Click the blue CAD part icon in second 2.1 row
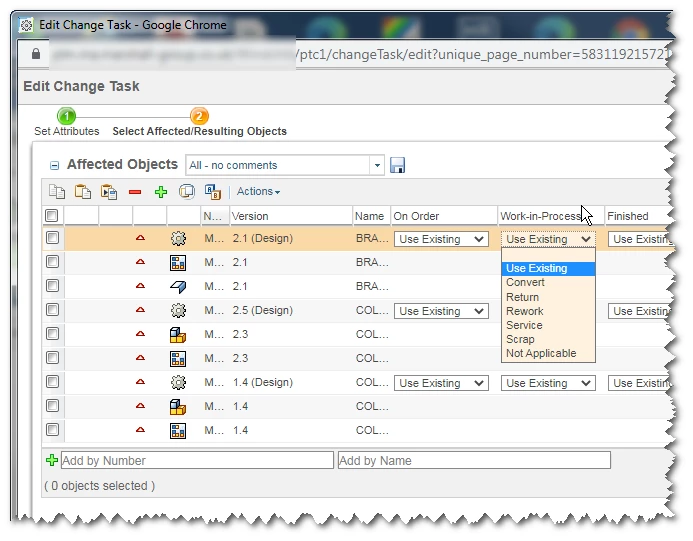 coord(178,286)
